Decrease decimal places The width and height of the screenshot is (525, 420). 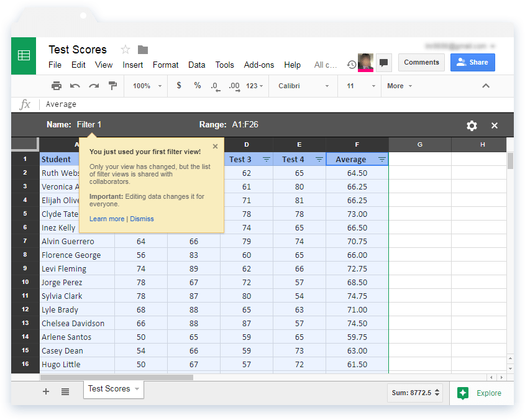click(x=216, y=86)
